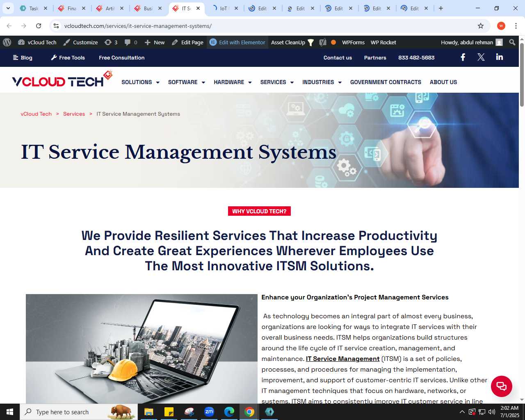Open Chrome profile avatar
Image resolution: width=525 pixels, height=420 pixels.
click(x=501, y=26)
